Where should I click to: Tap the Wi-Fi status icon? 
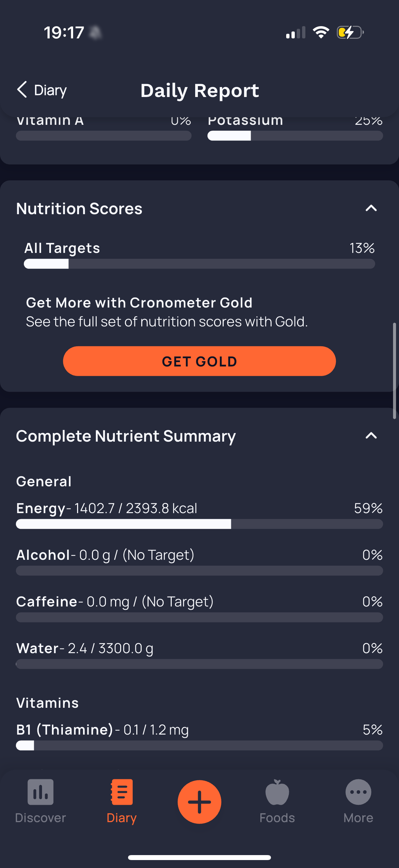tap(321, 32)
